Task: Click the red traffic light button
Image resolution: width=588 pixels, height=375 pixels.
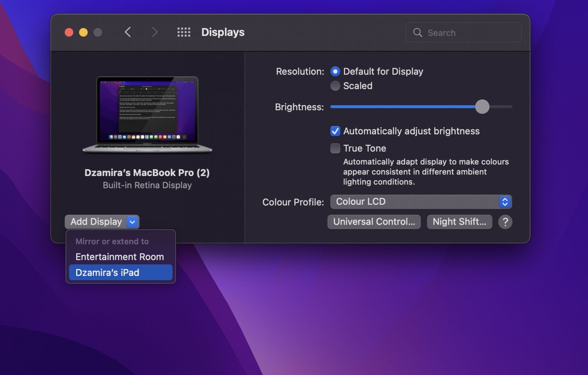Action: click(x=69, y=32)
